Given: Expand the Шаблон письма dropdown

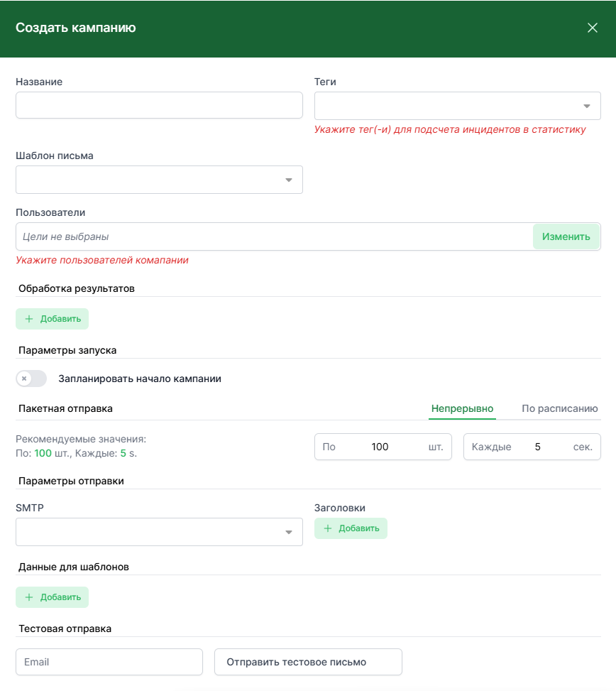Looking at the screenshot, I should (159, 180).
